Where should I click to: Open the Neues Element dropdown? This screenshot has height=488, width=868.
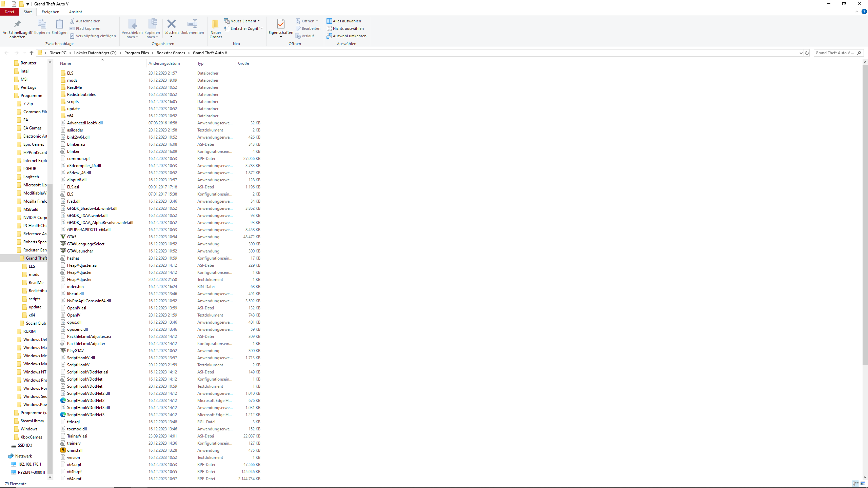coord(242,21)
